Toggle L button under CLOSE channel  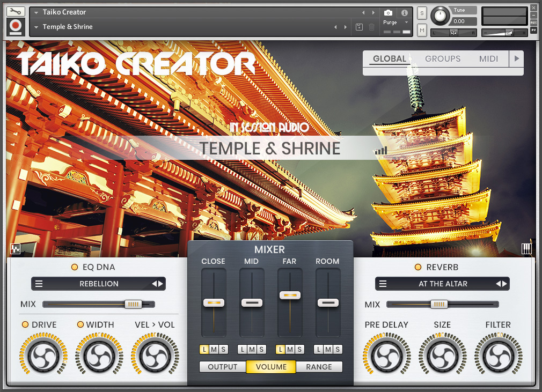click(x=204, y=350)
